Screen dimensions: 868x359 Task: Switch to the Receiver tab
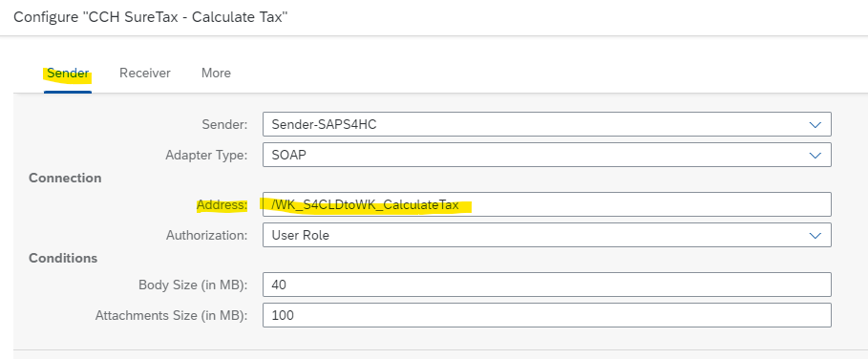[x=145, y=73]
